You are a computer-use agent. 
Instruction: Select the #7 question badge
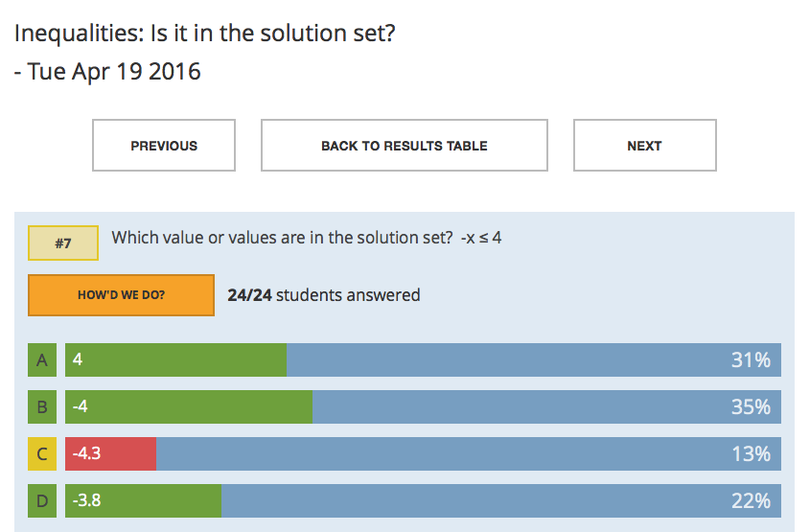[63, 243]
